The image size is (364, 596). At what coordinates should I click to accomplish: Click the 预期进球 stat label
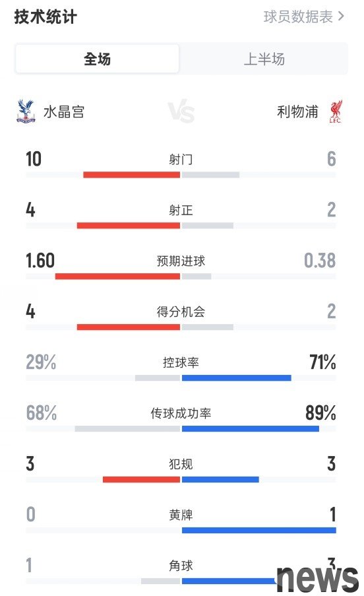(181, 261)
